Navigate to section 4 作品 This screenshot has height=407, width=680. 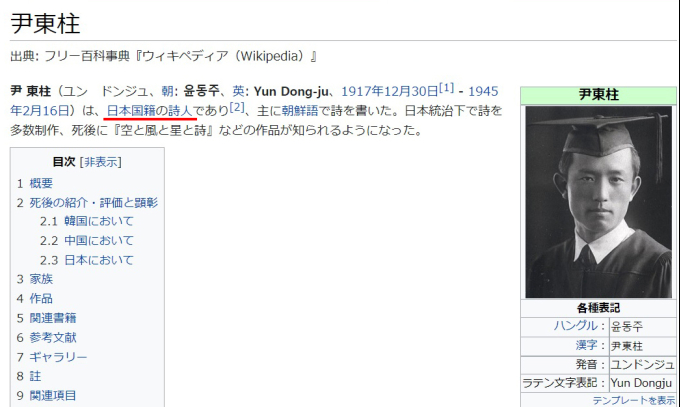click(41, 298)
